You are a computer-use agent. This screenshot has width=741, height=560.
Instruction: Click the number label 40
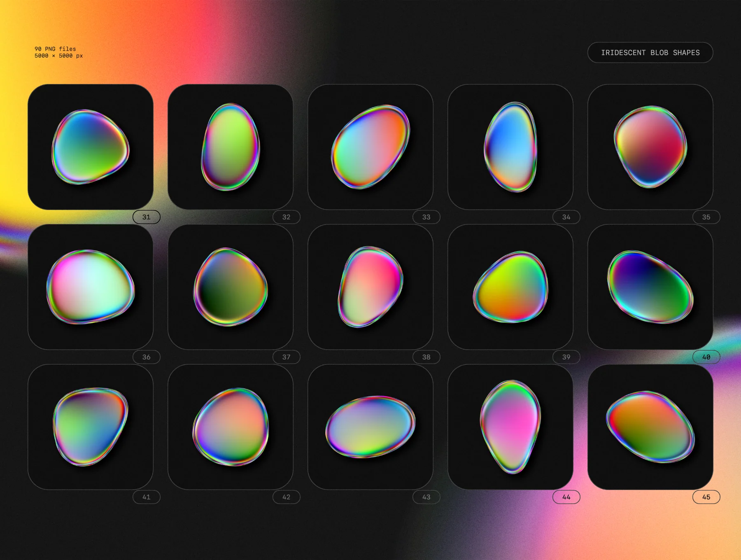706,357
